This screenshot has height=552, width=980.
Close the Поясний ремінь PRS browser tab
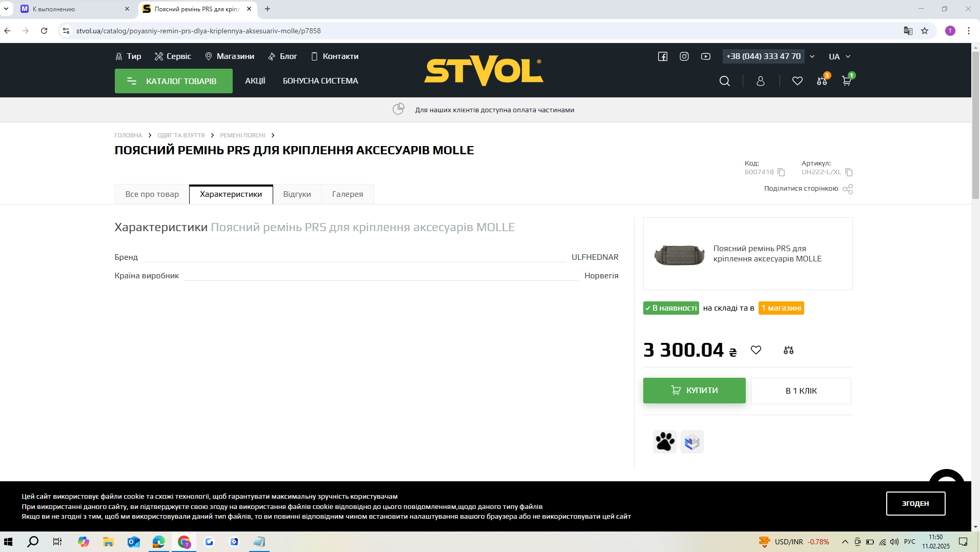click(249, 9)
